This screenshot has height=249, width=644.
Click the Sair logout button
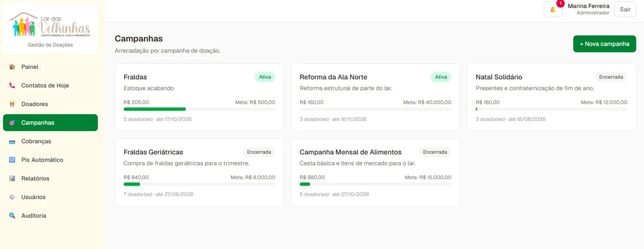point(625,9)
